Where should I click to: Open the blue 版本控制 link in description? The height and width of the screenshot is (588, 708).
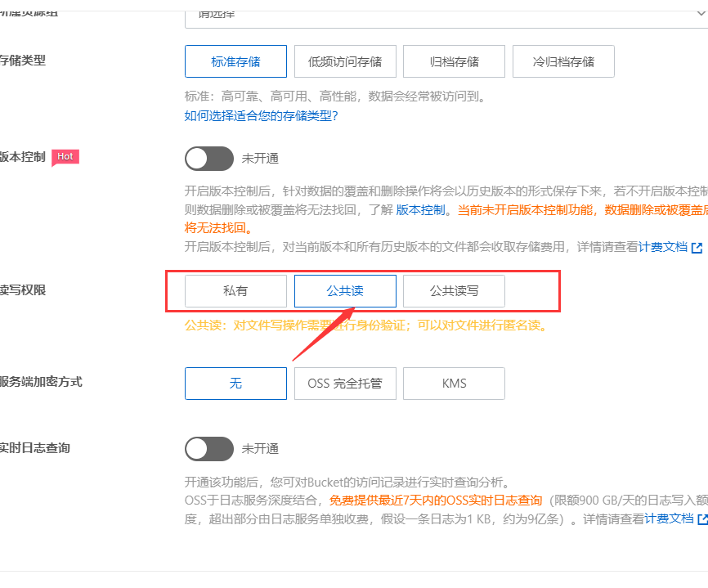pyautogui.click(x=421, y=210)
